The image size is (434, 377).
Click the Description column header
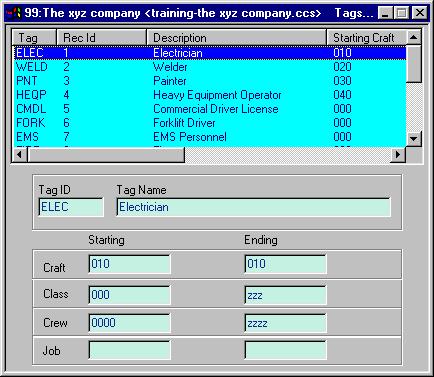pos(236,37)
